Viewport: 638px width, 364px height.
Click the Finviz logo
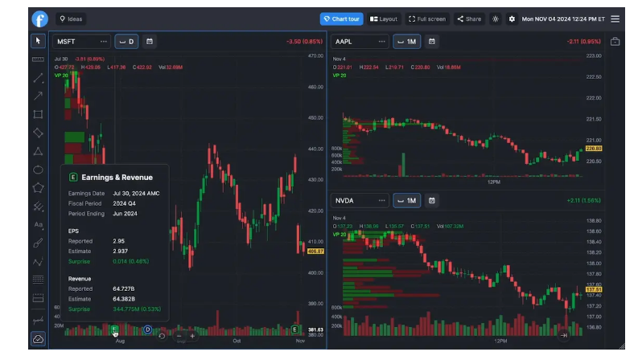pyautogui.click(x=40, y=19)
